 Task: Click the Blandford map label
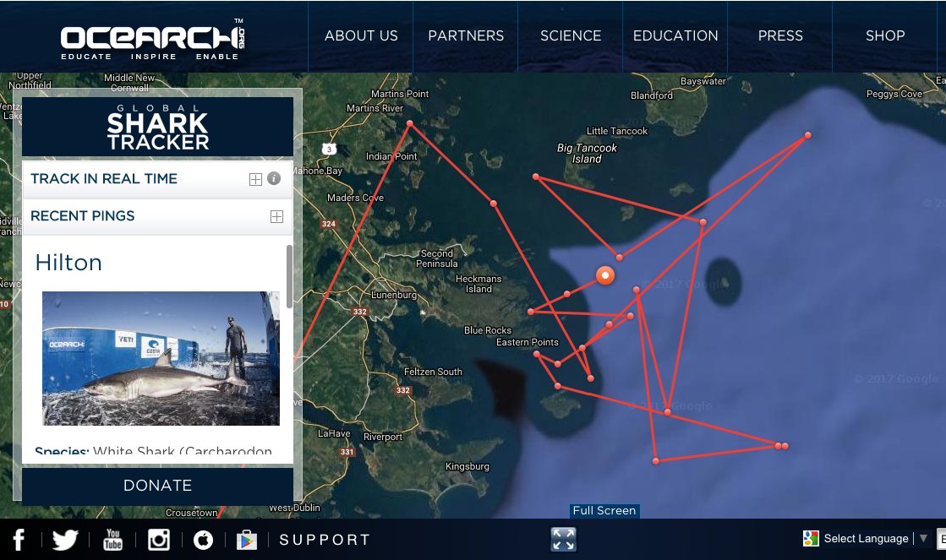652,95
